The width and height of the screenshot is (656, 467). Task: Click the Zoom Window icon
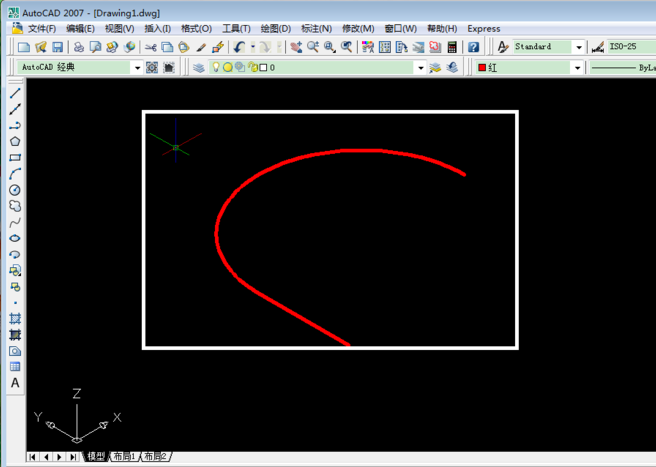pos(330,47)
